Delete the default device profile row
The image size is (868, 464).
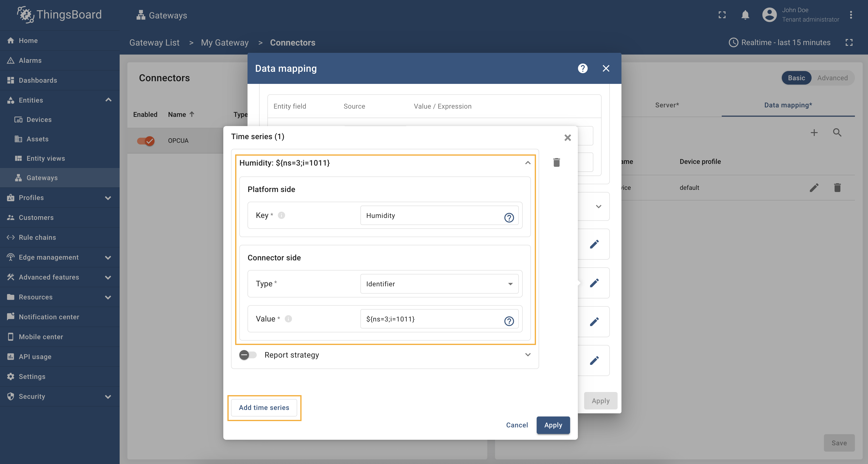(x=837, y=187)
